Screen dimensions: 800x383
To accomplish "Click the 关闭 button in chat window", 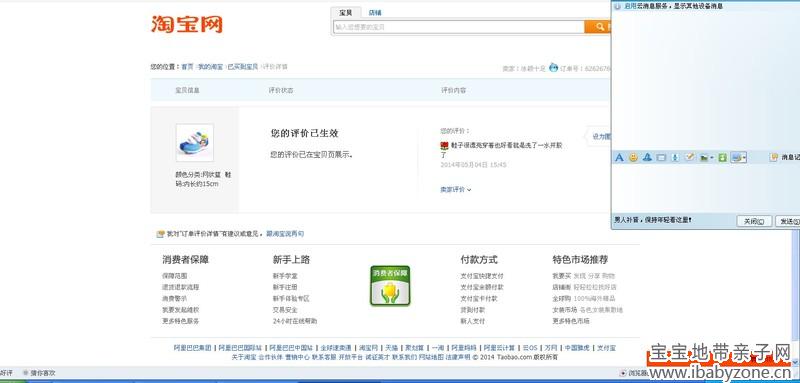I will tap(754, 221).
